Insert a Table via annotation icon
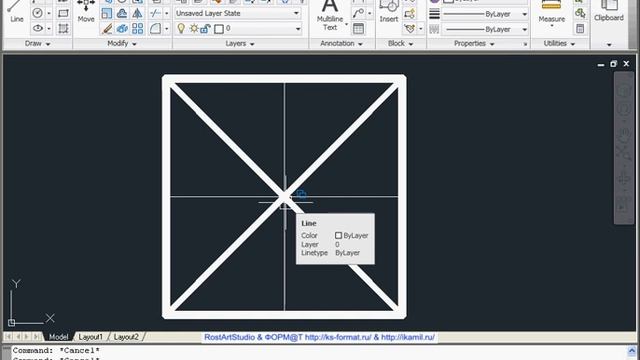 coord(358,29)
